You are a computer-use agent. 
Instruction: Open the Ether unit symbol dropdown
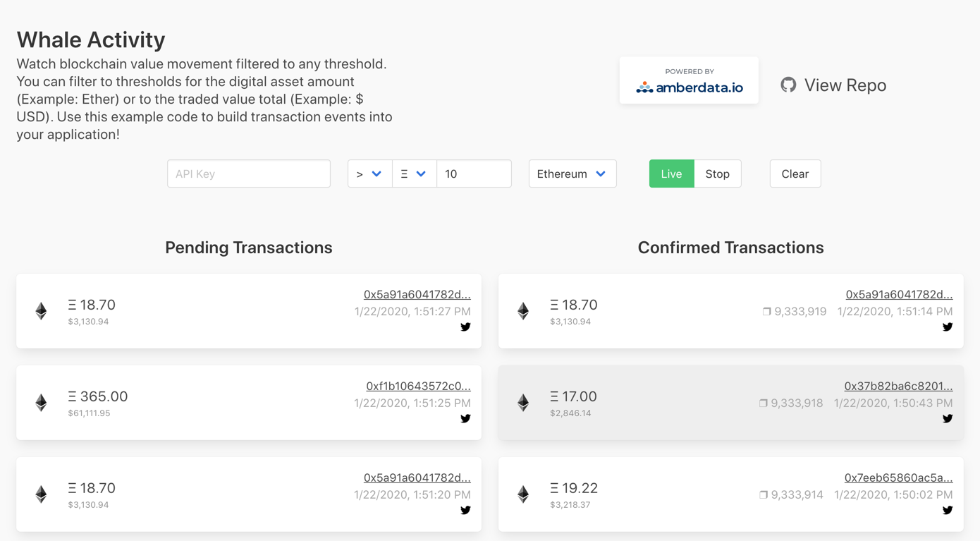[x=414, y=174]
